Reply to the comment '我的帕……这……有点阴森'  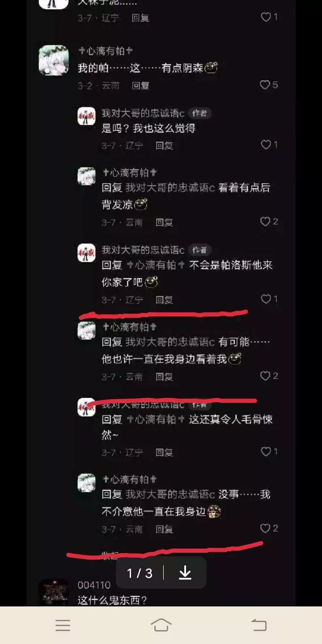point(140,85)
